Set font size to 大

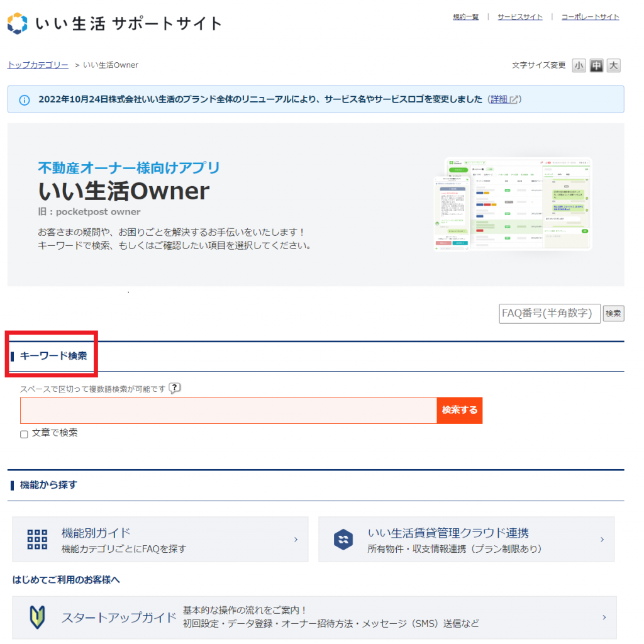[614, 65]
